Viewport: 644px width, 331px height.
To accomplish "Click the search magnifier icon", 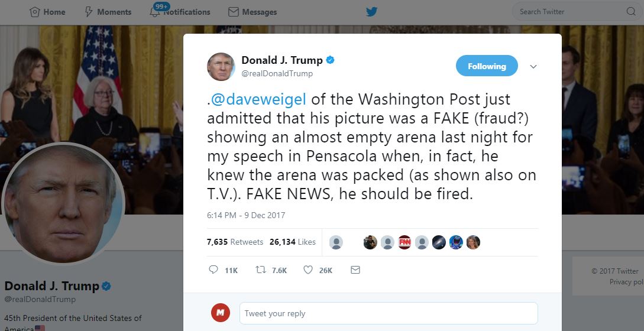I will (631, 11).
